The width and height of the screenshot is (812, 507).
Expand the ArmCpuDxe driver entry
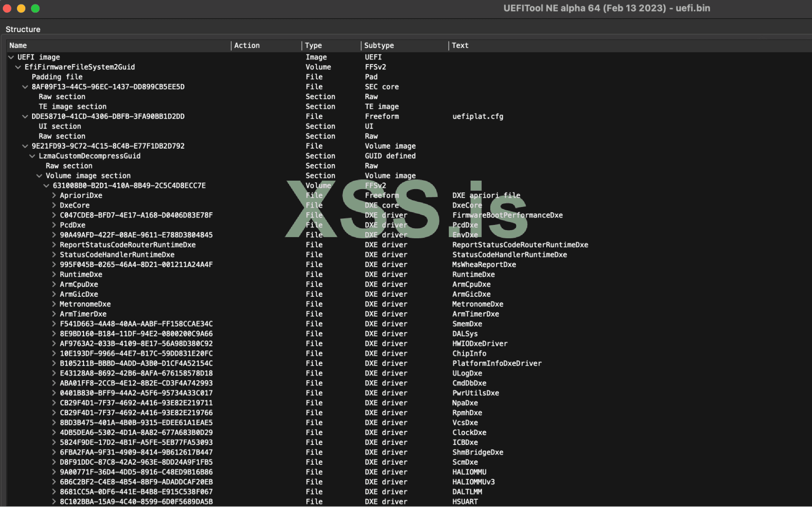54,284
